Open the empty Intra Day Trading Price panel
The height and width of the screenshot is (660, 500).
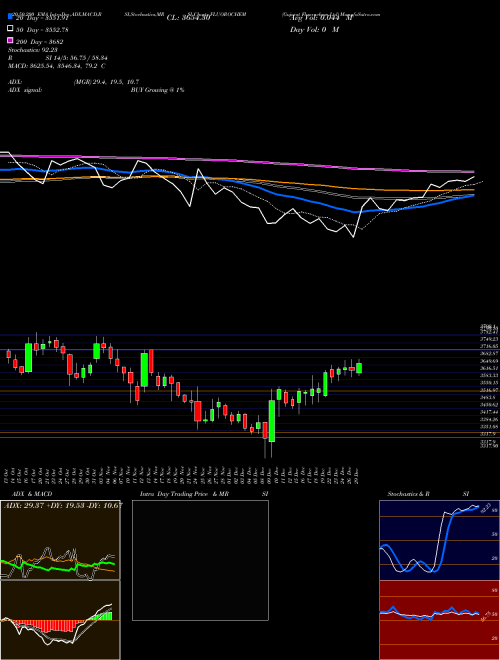click(200, 560)
